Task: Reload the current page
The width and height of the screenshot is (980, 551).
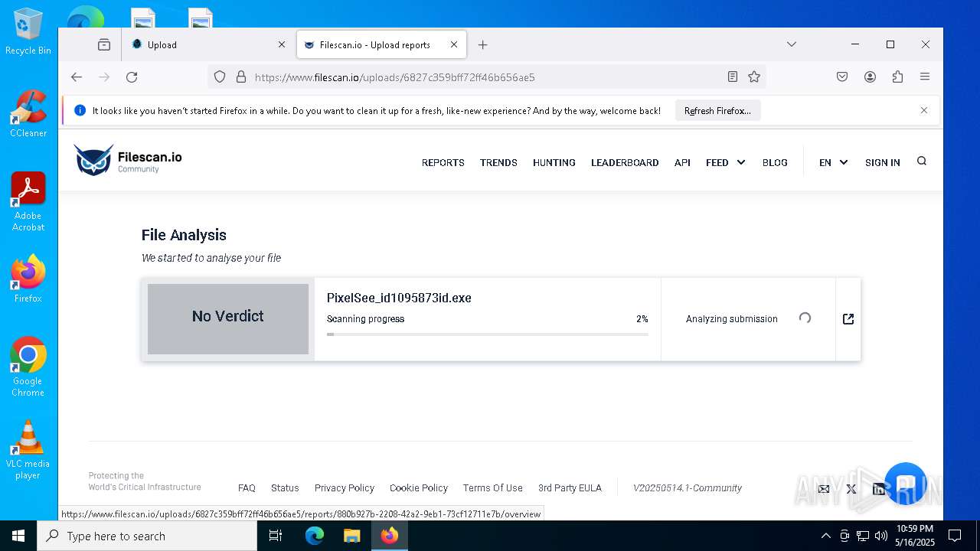Action: 132,77
